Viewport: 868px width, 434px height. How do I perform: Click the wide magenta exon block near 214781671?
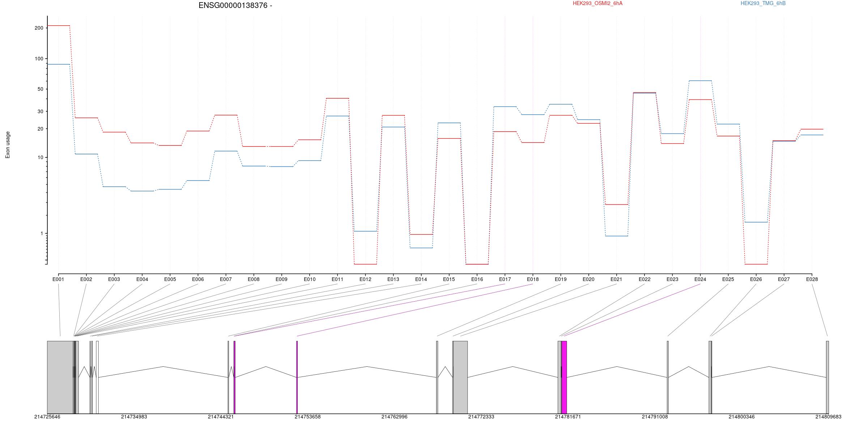click(564, 377)
